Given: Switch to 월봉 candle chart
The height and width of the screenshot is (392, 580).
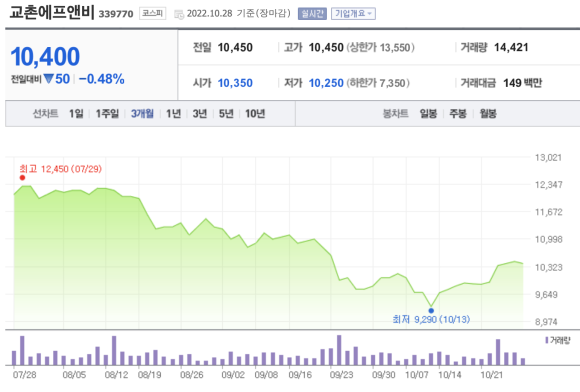Looking at the screenshot, I should [488, 114].
